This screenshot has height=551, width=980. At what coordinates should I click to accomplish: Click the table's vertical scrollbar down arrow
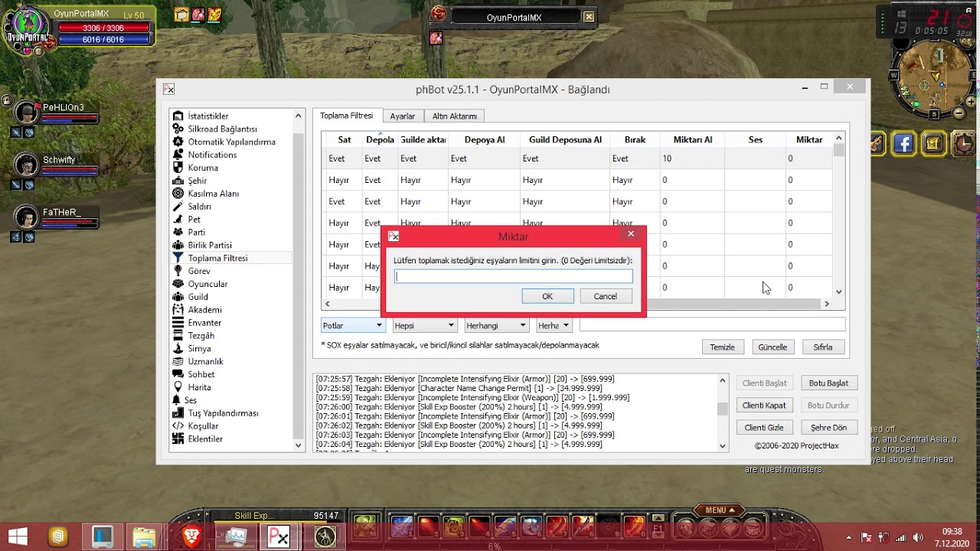pos(839,292)
